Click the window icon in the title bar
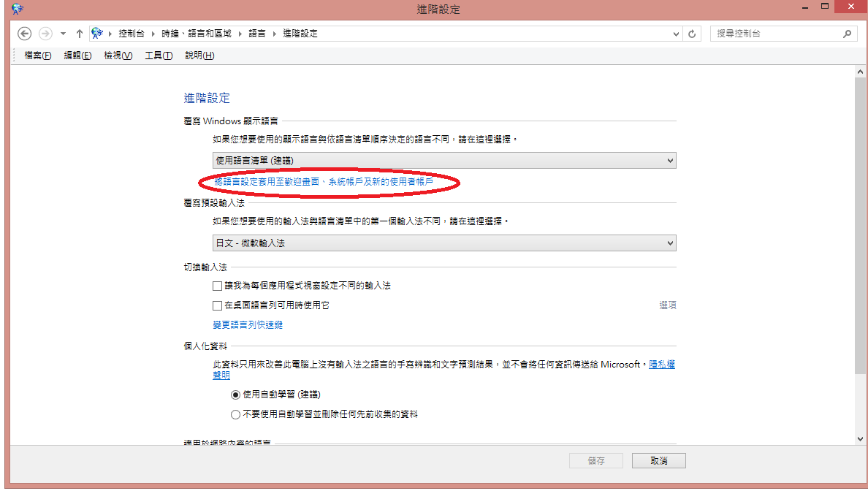This screenshot has width=868, height=491. [x=18, y=9]
